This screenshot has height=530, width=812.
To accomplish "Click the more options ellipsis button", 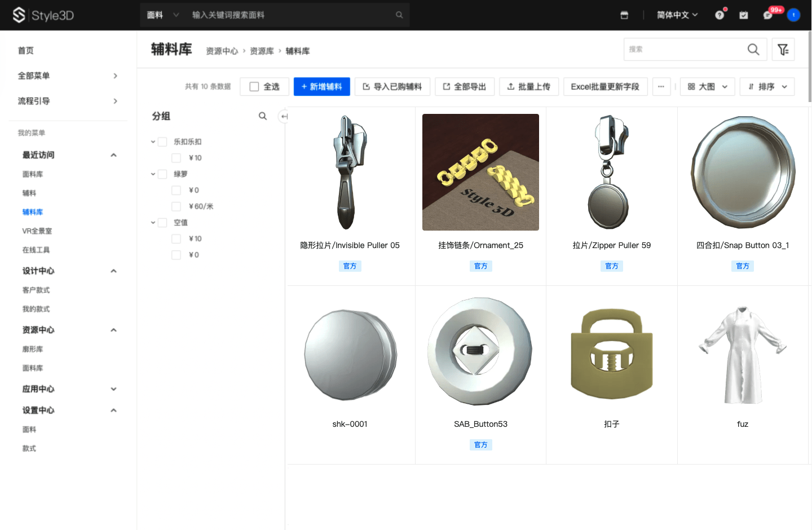I will [x=661, y=87].
